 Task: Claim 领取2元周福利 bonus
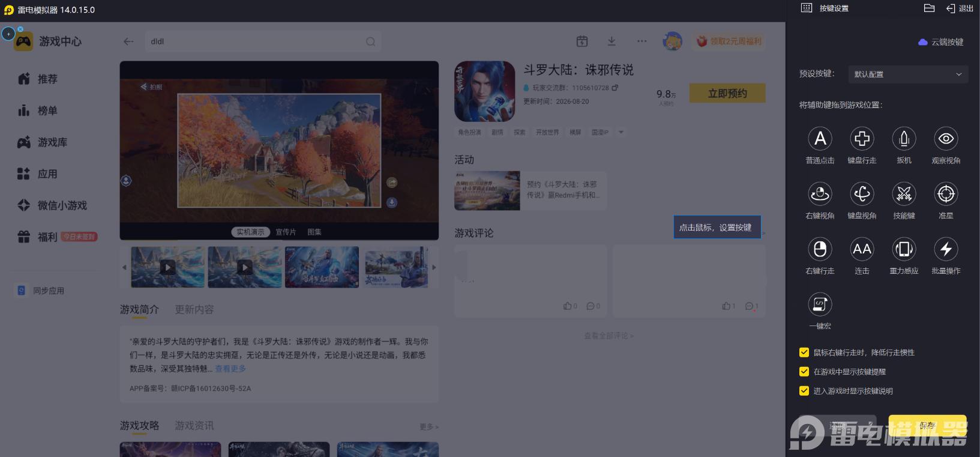(x=729, y=41)
